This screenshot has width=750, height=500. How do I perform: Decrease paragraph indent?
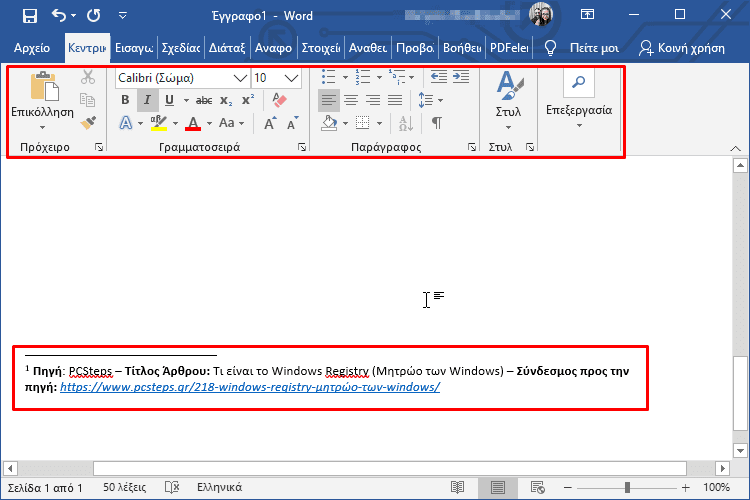(439, 77)
